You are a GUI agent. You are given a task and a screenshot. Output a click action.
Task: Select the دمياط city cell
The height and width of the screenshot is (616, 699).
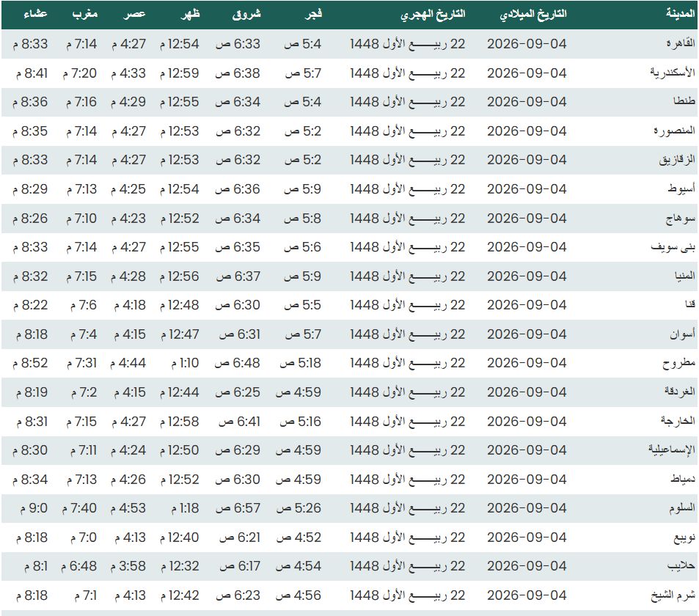pos(683,479)
